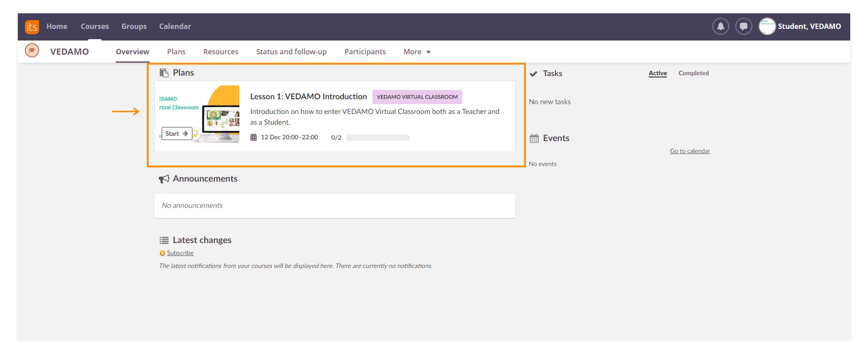Follow the Go to calendar link

[690, 151]
